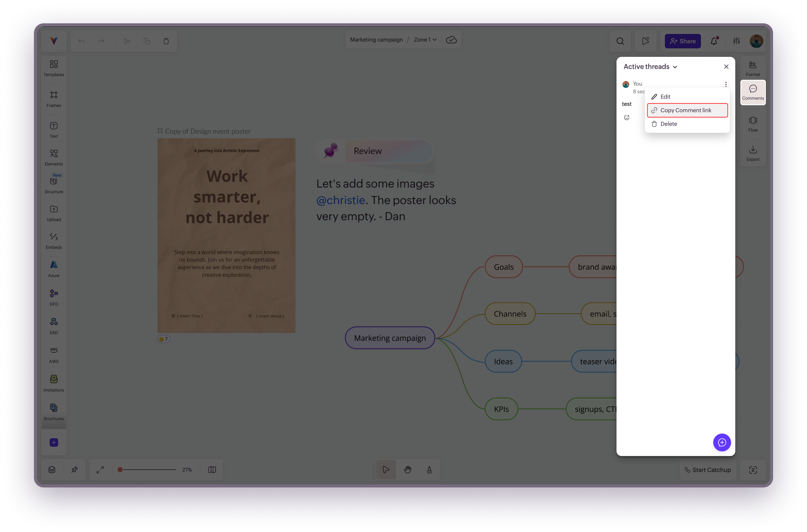Screen dimensions: 807x532
Task: Open the layers icon in bottom bar
Action: point(52,470)
